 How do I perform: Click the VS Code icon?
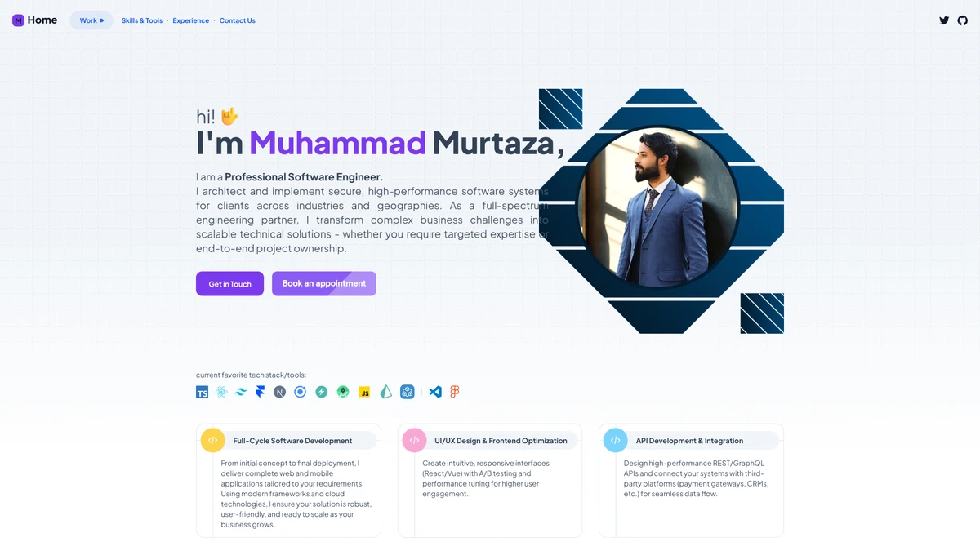click(435, 393)
